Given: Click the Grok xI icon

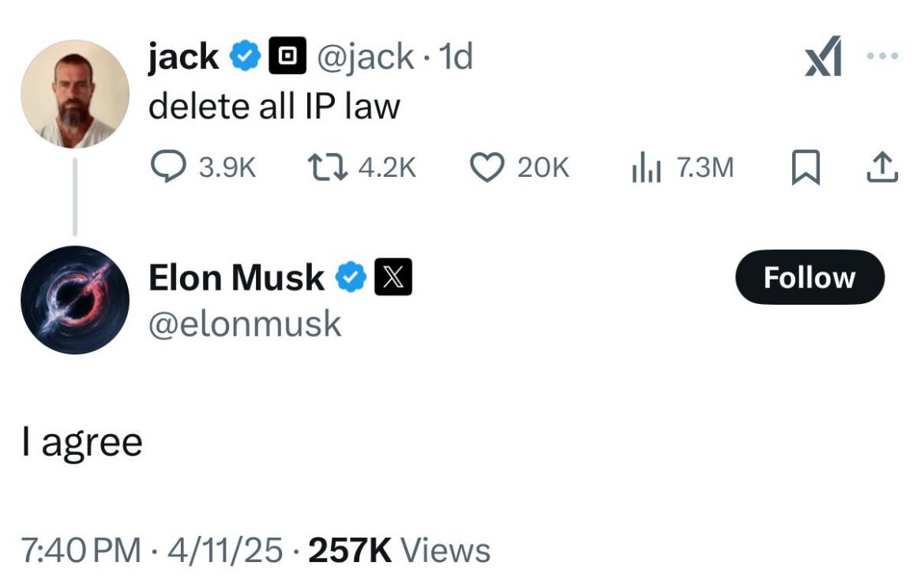Looking at the screenshot, I should 823,57.
